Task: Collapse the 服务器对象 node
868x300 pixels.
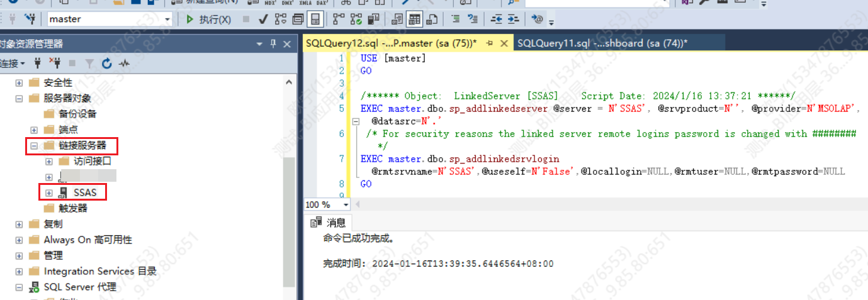Action: (x=19, y=98)
